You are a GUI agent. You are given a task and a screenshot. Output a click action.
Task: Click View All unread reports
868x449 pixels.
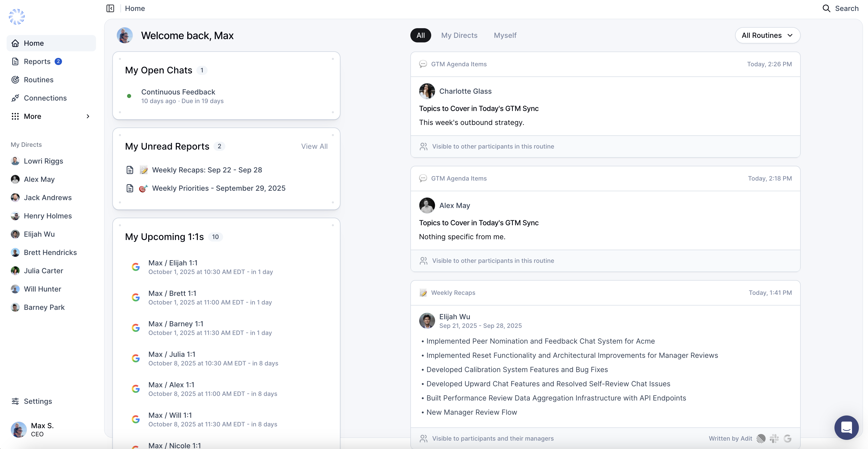(314, 146)
